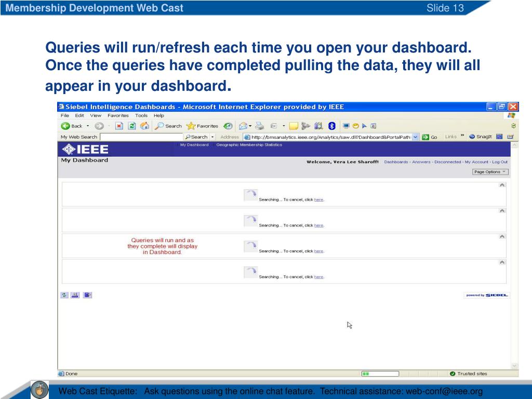
Task: Open the Back button history dropdown arrow
Action: point(87,126)
